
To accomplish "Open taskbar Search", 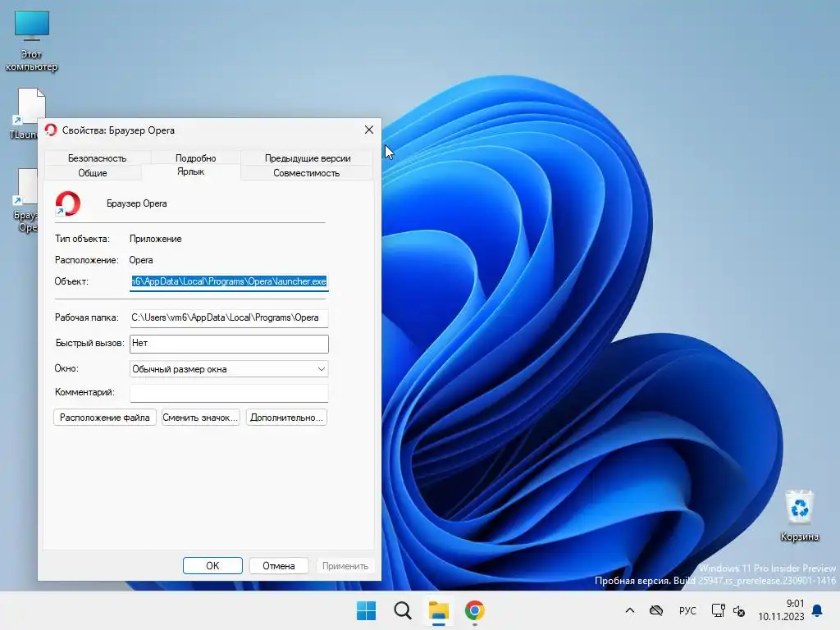I will pos(403,610).
